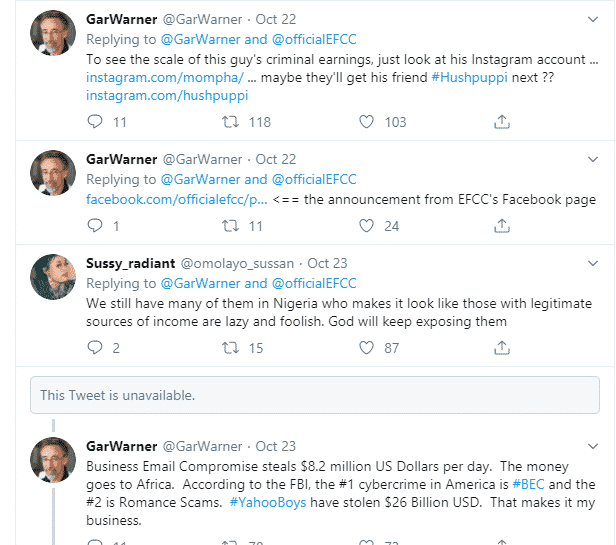Share Sussy_radiant's tweet
The height and width of the screenshot is (545, 616).
(502, 348)
